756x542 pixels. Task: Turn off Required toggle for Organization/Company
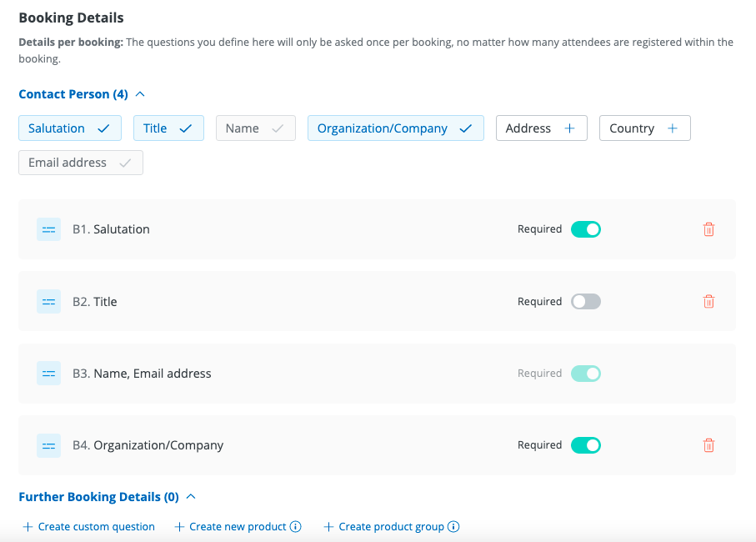pos(585,445)
